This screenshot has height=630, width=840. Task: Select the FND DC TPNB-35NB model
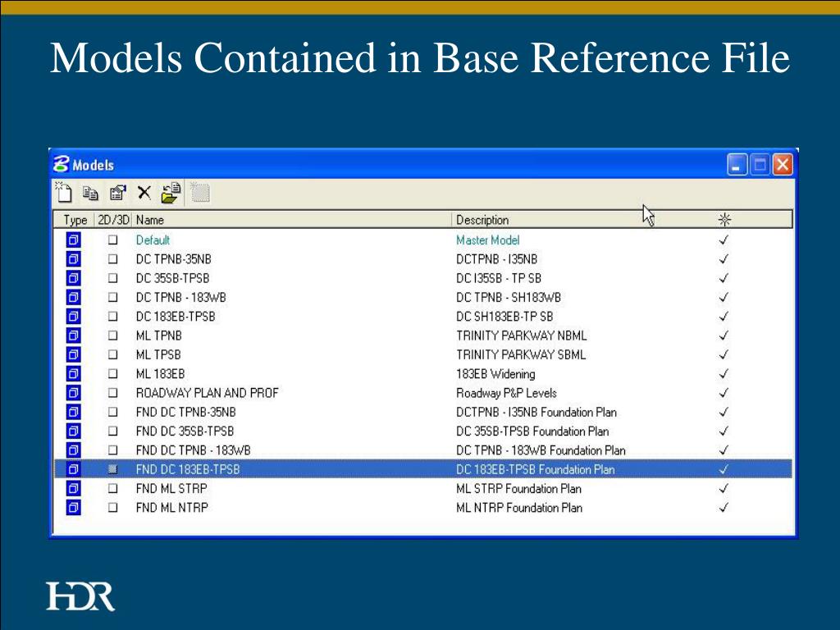(186, 412)
